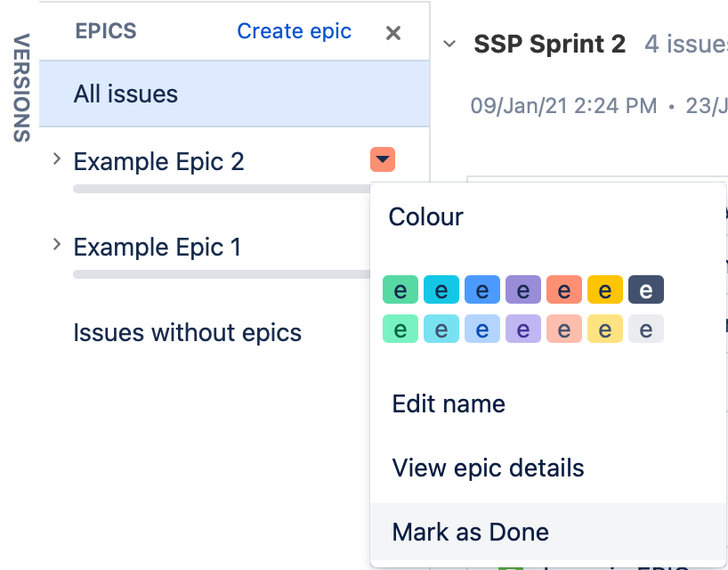Choose Mark as Done from the epic menu
728x570 pixels.
coord(470,532)
